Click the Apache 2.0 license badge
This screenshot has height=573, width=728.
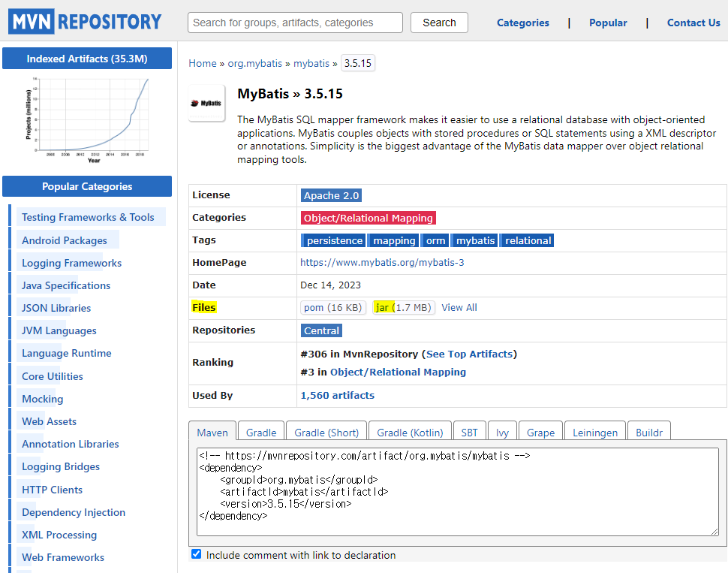point(331,196)
